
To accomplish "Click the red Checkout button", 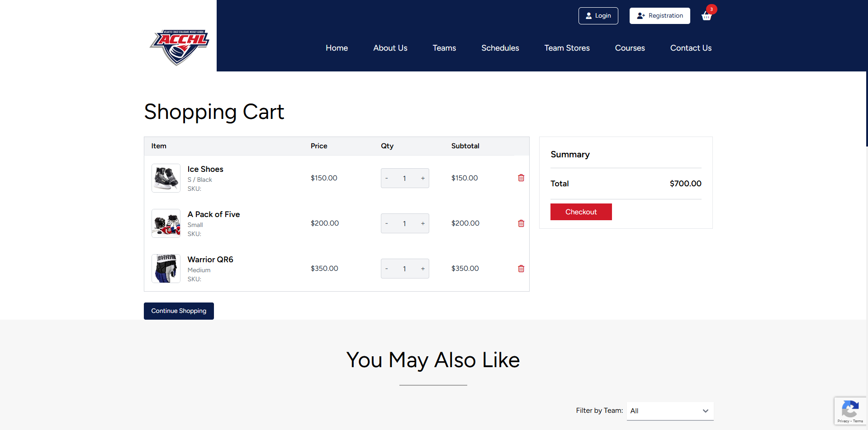I will 581,212.
